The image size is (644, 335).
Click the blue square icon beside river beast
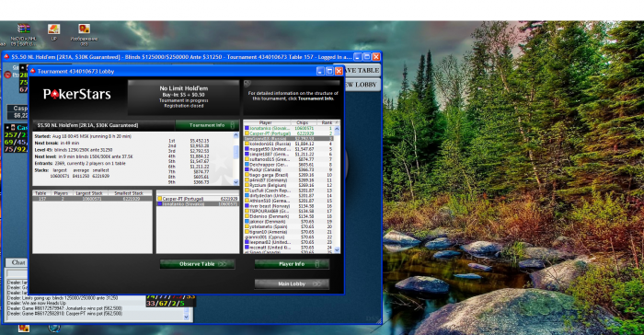click(247, 206)
